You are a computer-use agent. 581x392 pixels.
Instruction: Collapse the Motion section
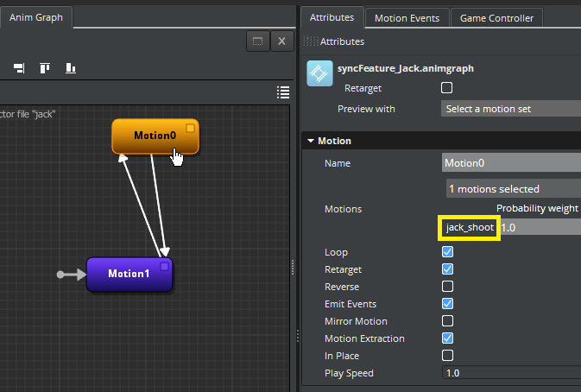(x=311, y=141)
